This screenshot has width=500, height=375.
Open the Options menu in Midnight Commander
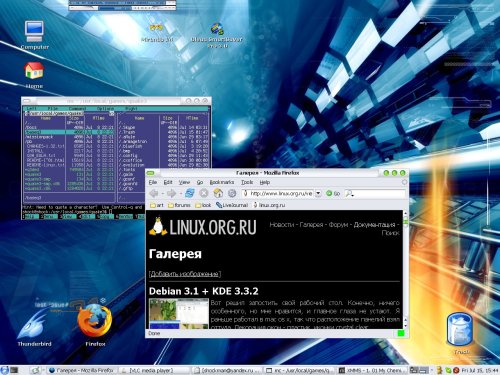click(105, 109)
